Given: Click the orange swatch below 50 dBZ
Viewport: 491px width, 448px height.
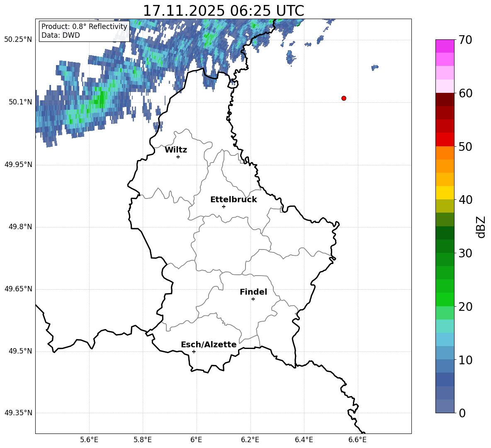Looking at the screenshot, I should pos(445,153).
